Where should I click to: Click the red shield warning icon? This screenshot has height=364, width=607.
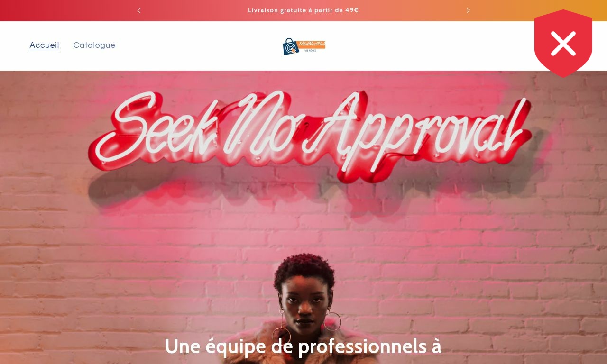point(563,43)
